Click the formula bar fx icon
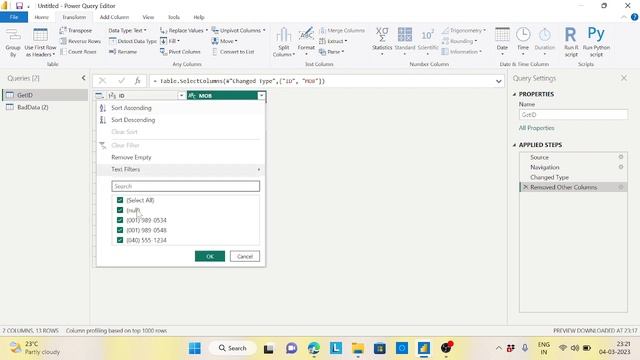 tap(138, 81)
